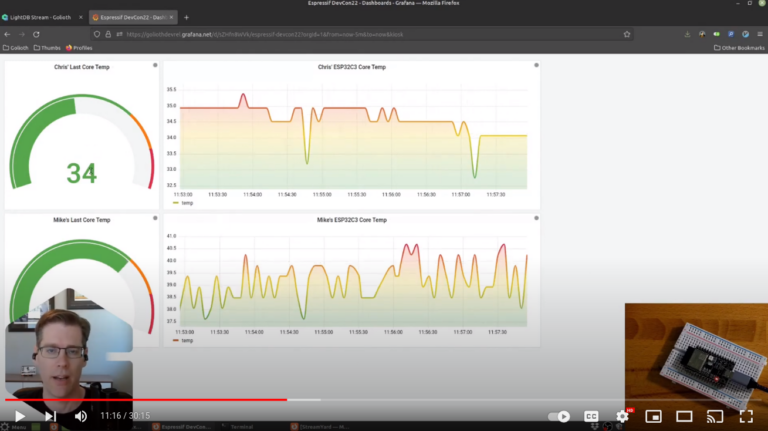768x431 pixels.
Task: Open the Golioth bookmarks folder
Action: 17,47
